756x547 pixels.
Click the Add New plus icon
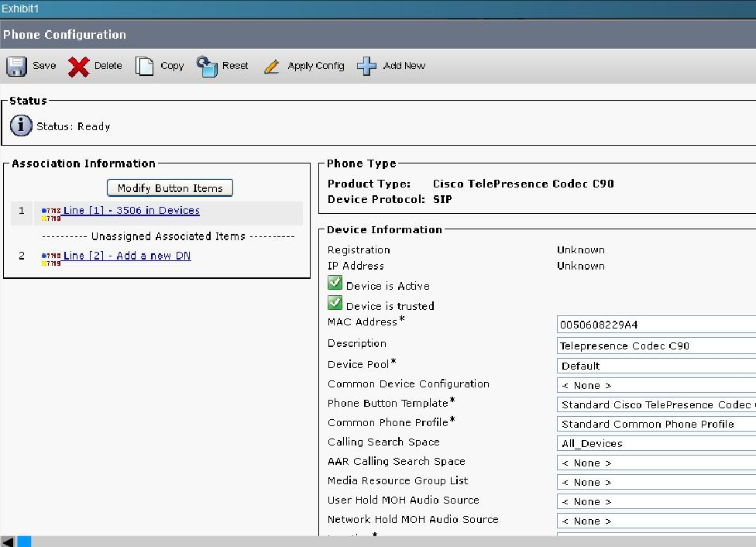[x=366, y=66]
